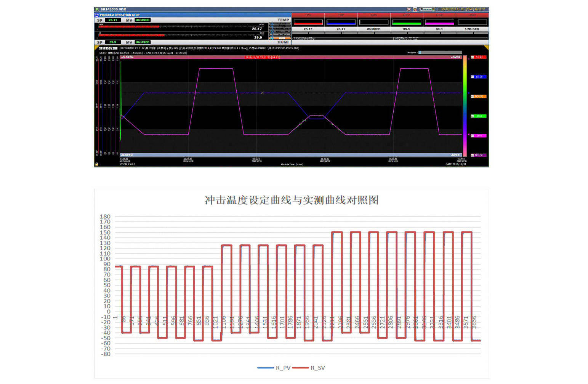Click the icon on the orange NOUSE tag
Viewport: 588px width, 384px height.
click(473, 96)
